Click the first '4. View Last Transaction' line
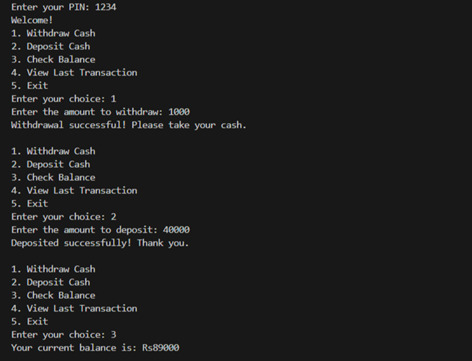The image size is (472, 361). pos(74,72)
